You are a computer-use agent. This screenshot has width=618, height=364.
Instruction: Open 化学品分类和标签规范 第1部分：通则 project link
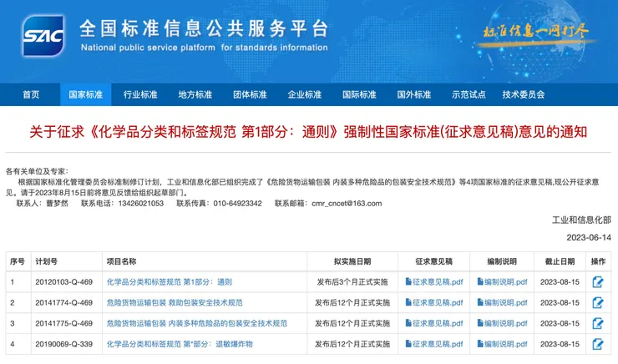click(170, 282)
